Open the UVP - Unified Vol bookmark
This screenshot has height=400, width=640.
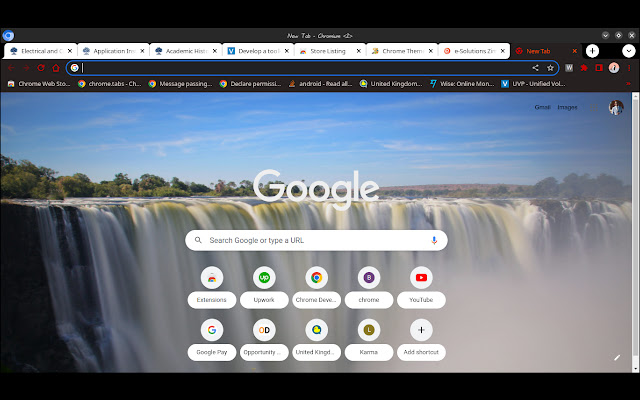coord(533,84)
